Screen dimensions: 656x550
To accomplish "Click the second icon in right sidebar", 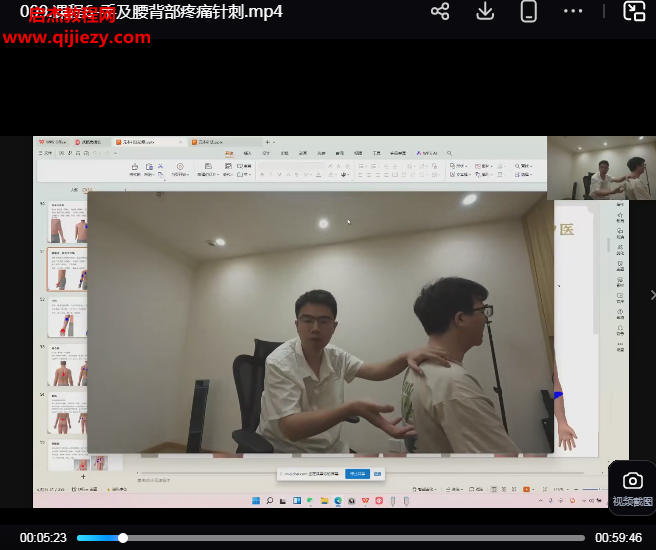I will click(x=620, y=231).
